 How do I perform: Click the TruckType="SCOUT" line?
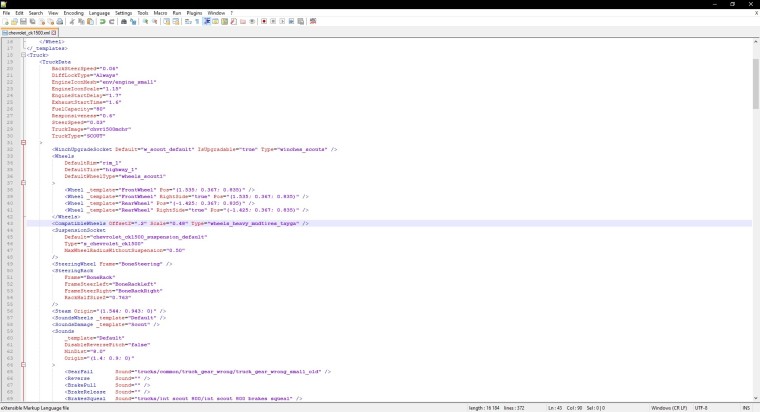coord(78,136)
